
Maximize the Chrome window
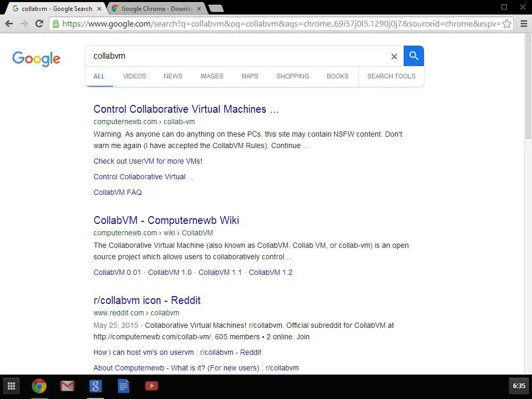click(504, 7)
